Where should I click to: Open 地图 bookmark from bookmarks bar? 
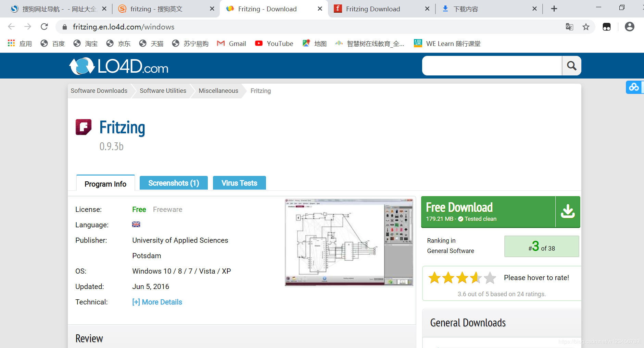[314, 43]
